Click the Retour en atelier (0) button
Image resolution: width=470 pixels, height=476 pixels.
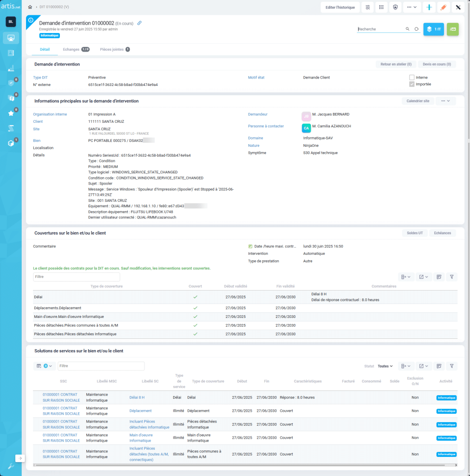pos(396,64)
